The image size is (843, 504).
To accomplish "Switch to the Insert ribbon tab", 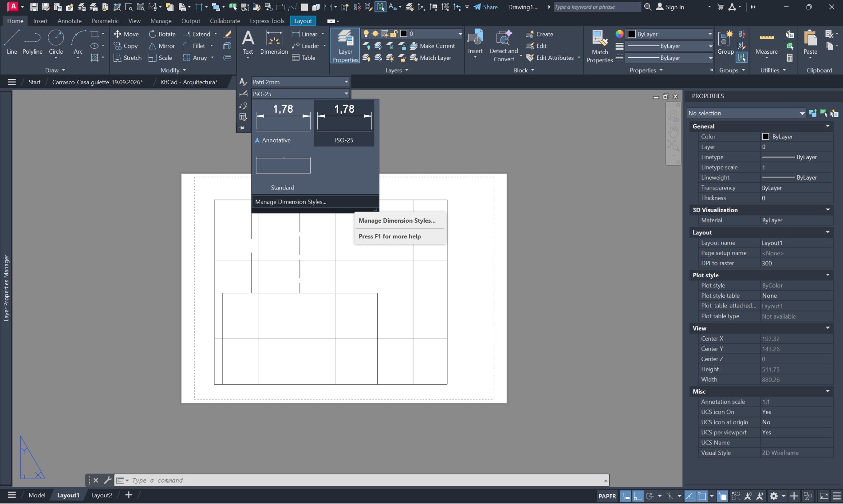I will point(40,21).
